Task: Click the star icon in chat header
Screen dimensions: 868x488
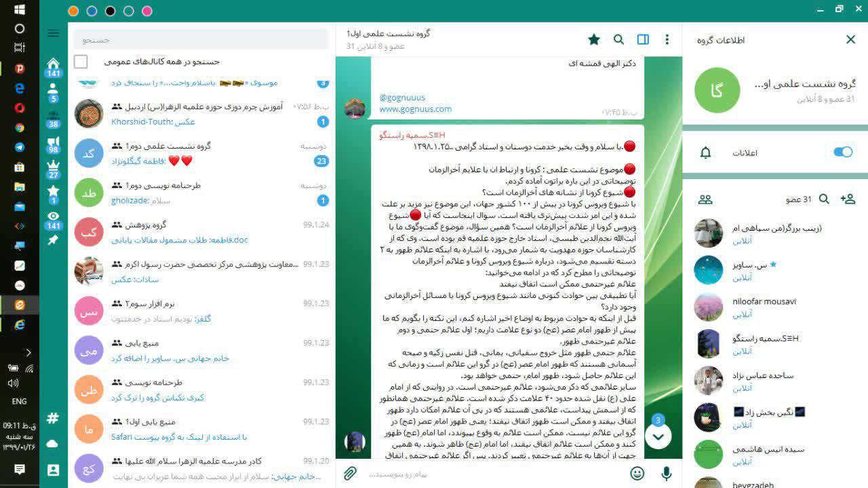Action: (594, 40)
